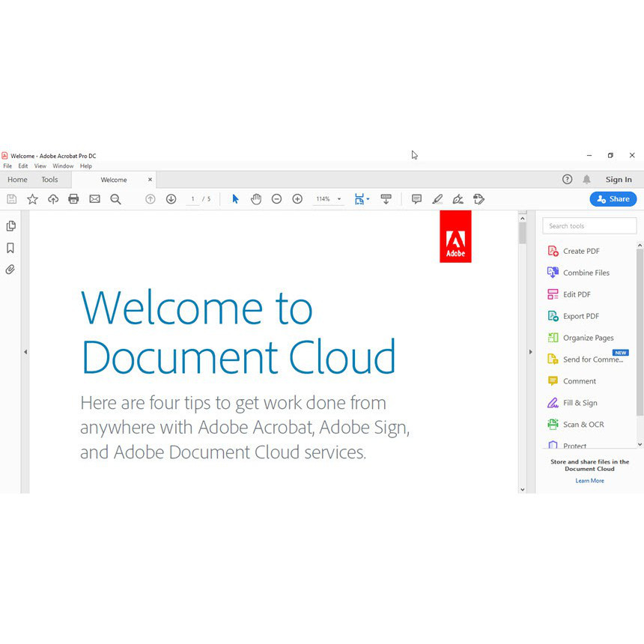Open the bookmarks panel icon

coord(10,248)
